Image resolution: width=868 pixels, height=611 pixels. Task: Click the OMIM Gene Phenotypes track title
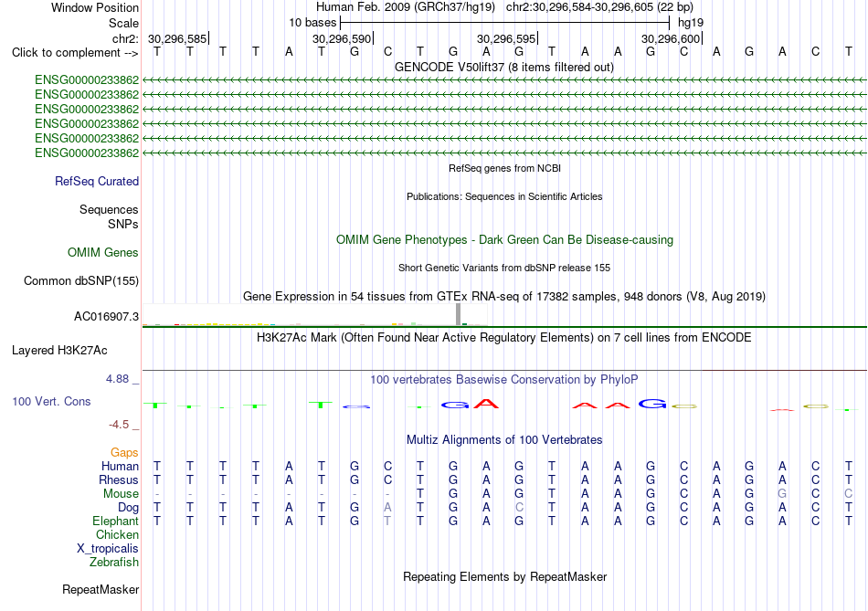coord(505,239)
